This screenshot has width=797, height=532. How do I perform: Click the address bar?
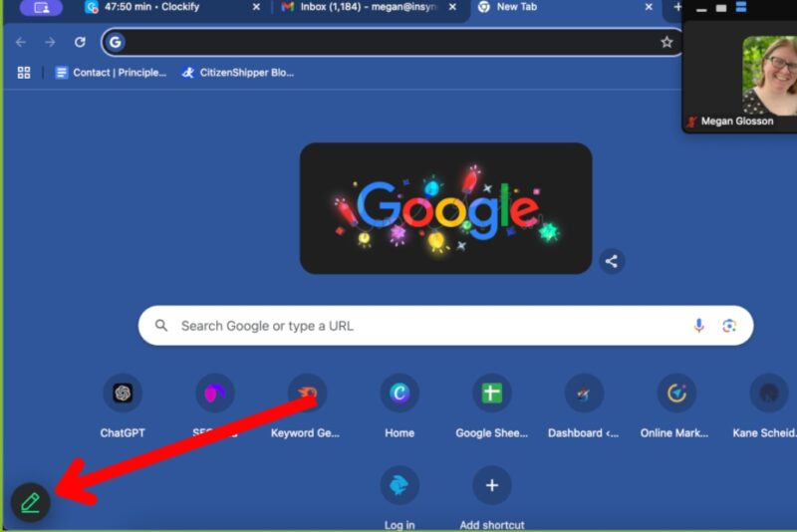[392, 42]
